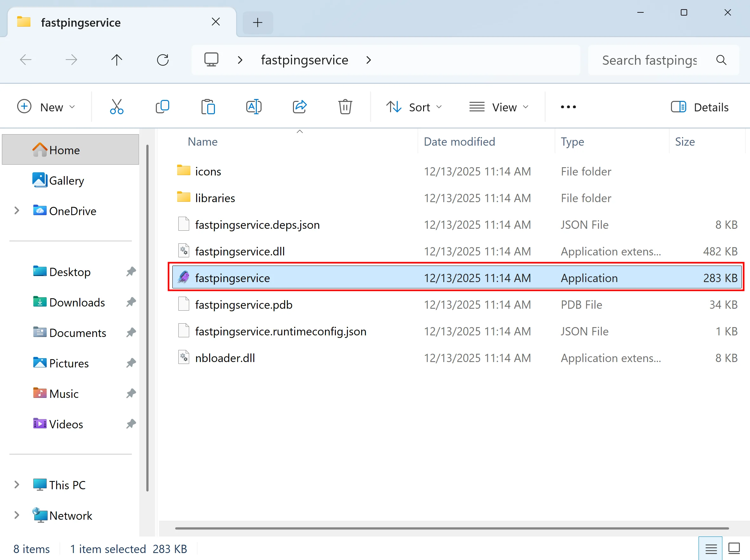Open the New item menu
Image resolution: width=750 pixels, height=560 pixels.
tap(46, 107)
